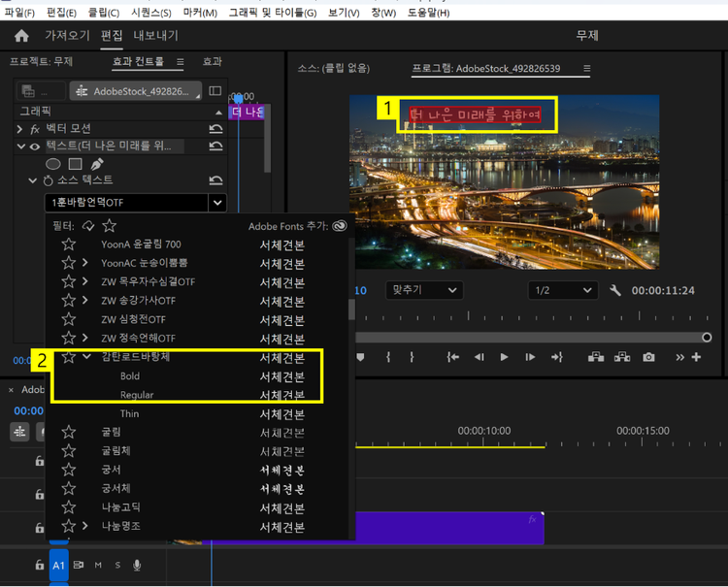Click the A1 voice-over microphone icon
This screenshot has width=728, height=587.
(137, 565)
